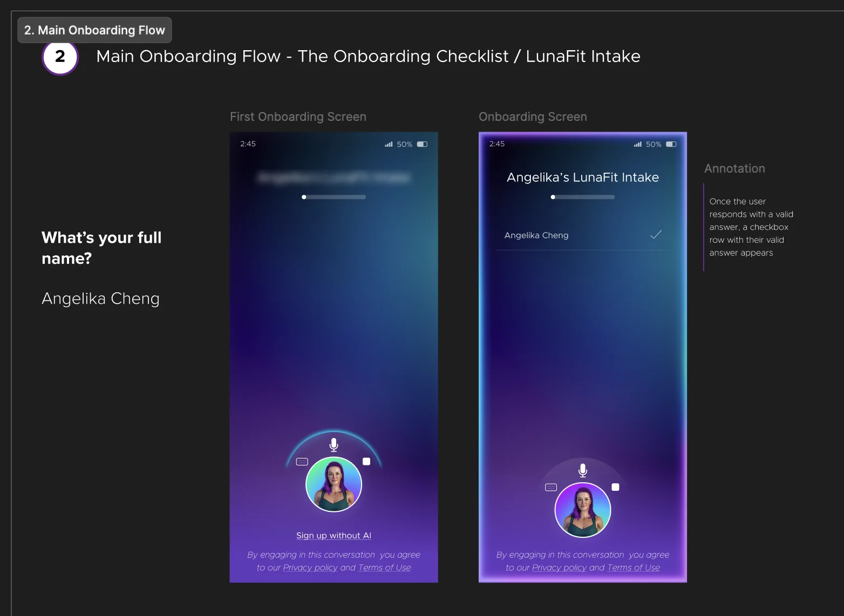Viewport: 844px width, 616px height.
Task: Toggle the checkbox row showing the valid name answer
Action: coord(583,235)
